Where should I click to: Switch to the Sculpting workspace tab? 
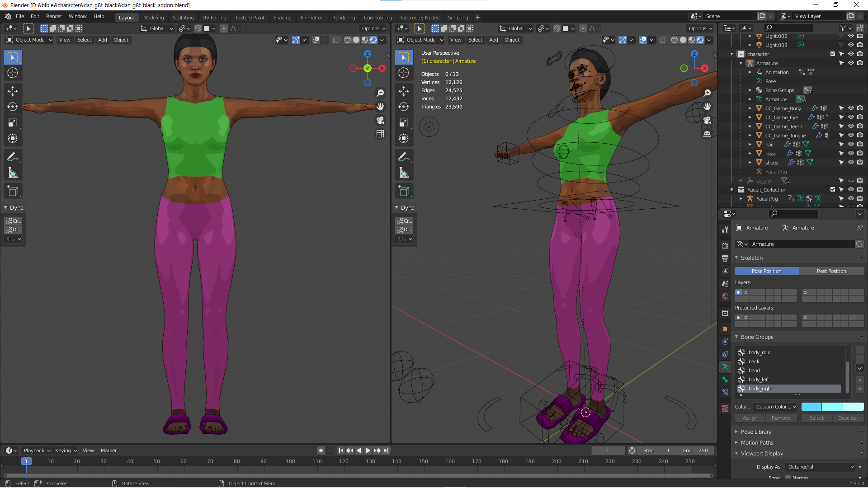pos(183,18)
